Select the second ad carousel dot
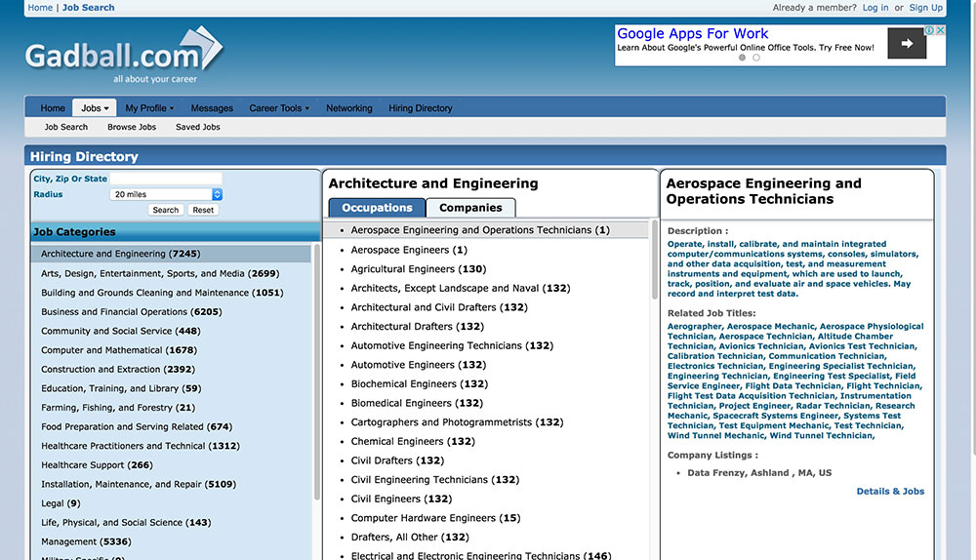Screen dimensions: 976x560 756,58
